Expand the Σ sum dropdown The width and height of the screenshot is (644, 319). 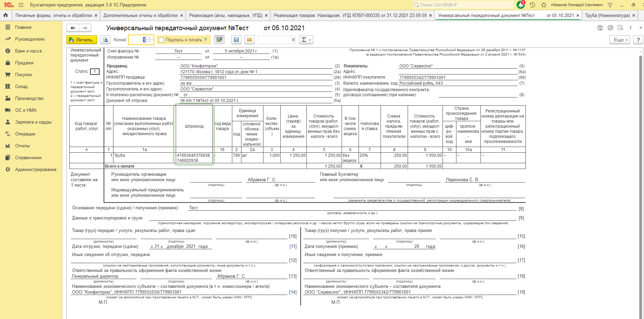tap(305, 40)
